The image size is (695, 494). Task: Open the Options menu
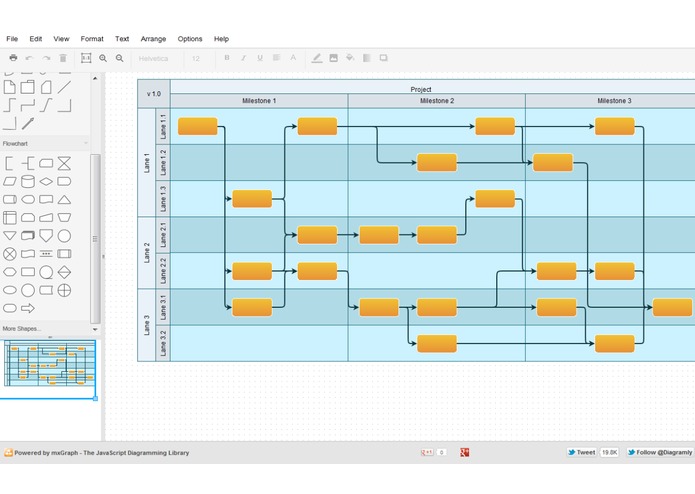pos(190,39)
